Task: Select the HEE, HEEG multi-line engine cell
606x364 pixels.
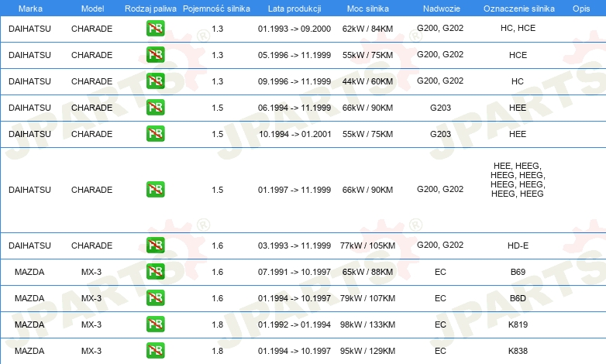Action: click(x=518, y=180)
